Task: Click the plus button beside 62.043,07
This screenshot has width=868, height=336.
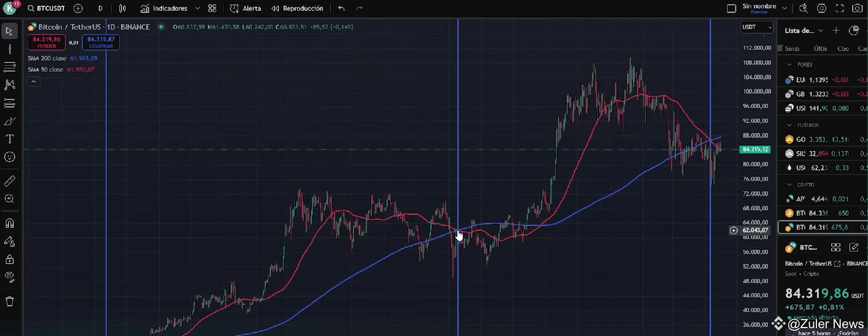Action: click(x=733, y=230)
